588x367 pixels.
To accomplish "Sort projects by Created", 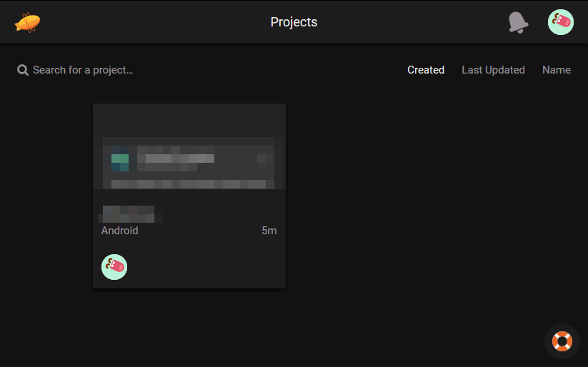I will click(x=426, y=70).
